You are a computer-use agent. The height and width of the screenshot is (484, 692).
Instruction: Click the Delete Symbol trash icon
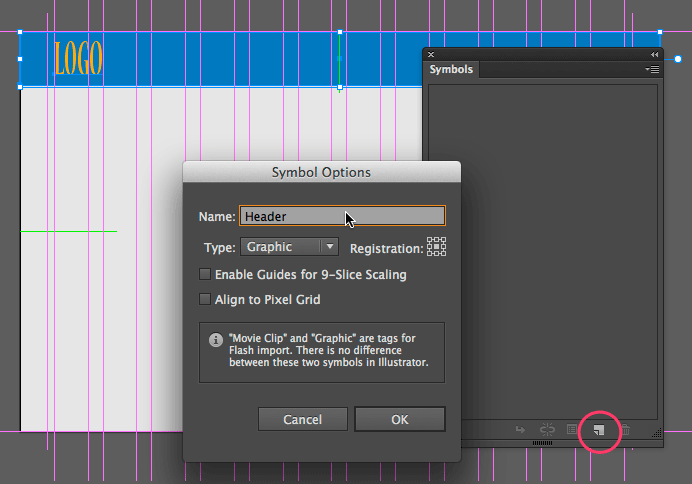[625, 430]
